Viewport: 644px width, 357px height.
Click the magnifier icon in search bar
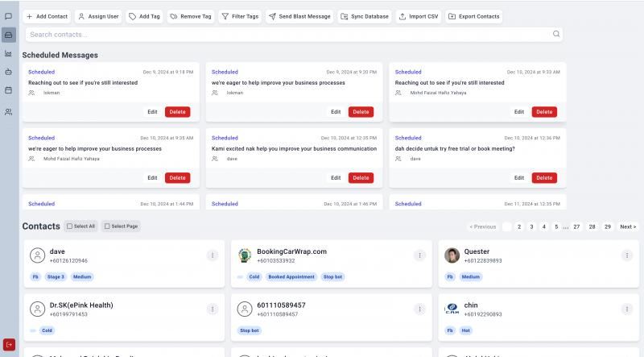tap(555, 35)
